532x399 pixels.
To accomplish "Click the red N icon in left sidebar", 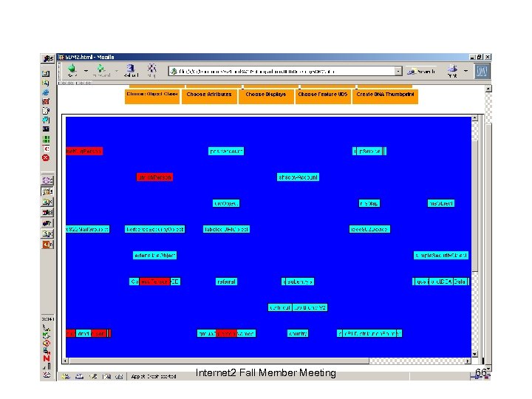I will click(x=47, y=358).
